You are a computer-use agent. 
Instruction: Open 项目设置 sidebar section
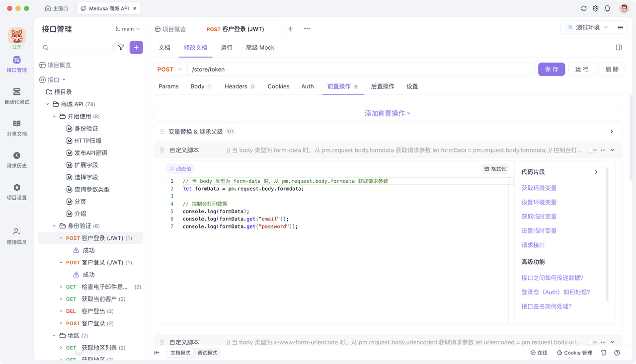[17, 192]
